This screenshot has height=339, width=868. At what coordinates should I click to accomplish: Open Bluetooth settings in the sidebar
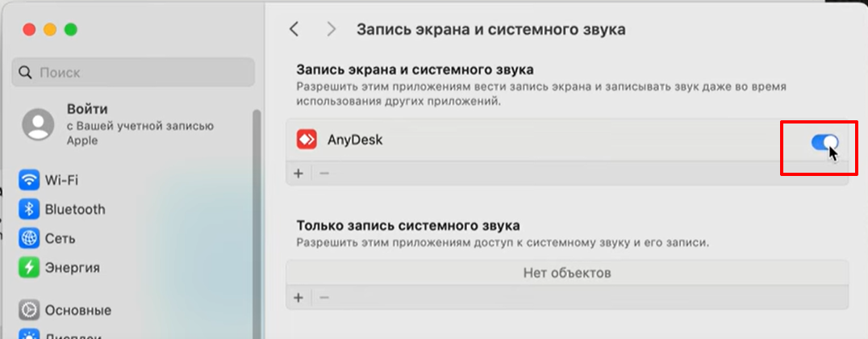[x=74, y=209]
